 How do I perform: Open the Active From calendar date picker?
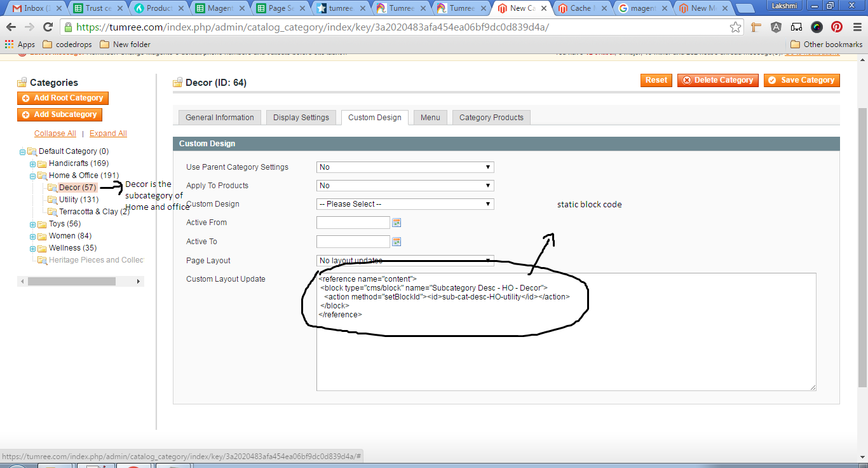click(x=397, y=223)
